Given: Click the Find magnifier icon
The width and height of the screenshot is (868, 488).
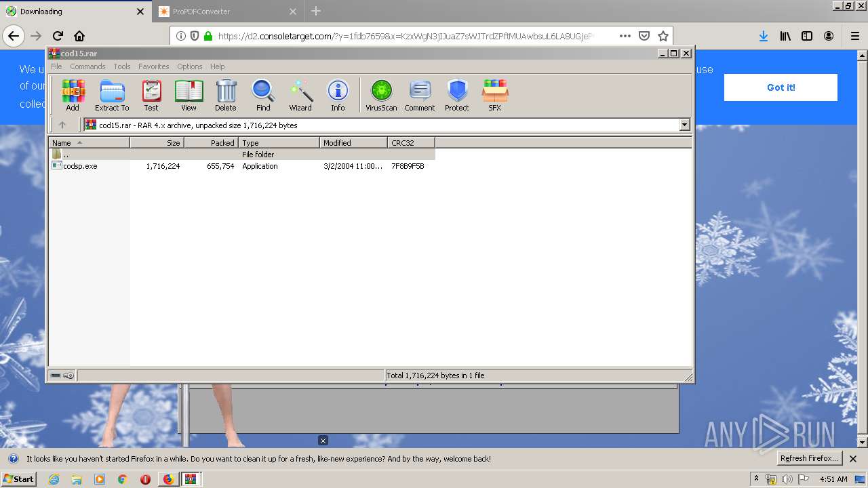Looking at the screenshot, I should 263,95.
